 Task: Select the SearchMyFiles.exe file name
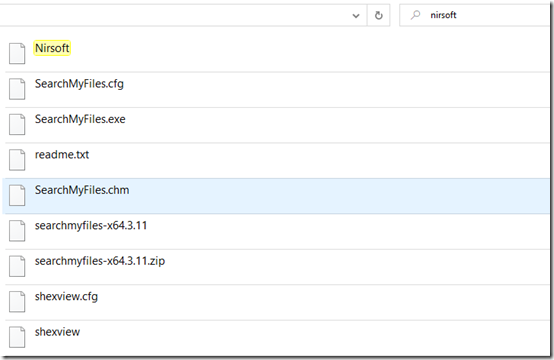point(80,119)
